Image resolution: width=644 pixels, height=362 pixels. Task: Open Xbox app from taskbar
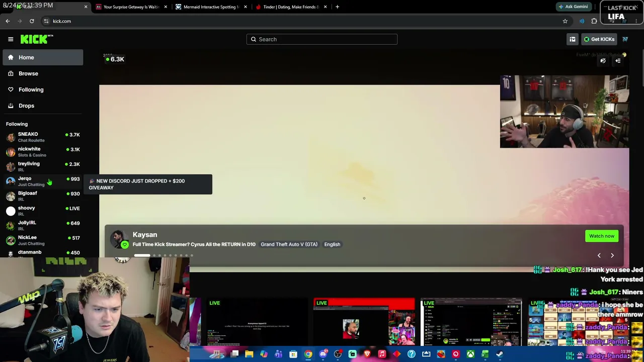470,354
